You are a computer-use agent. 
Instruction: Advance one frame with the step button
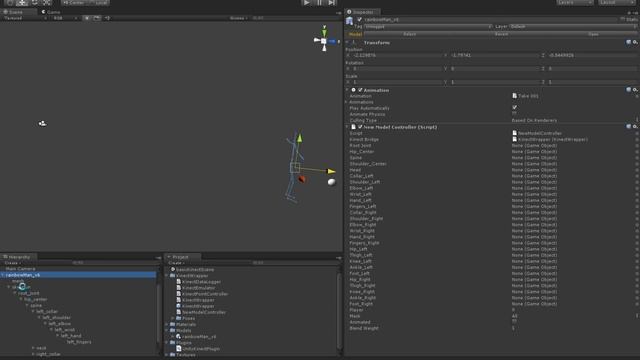coord(332,2)
